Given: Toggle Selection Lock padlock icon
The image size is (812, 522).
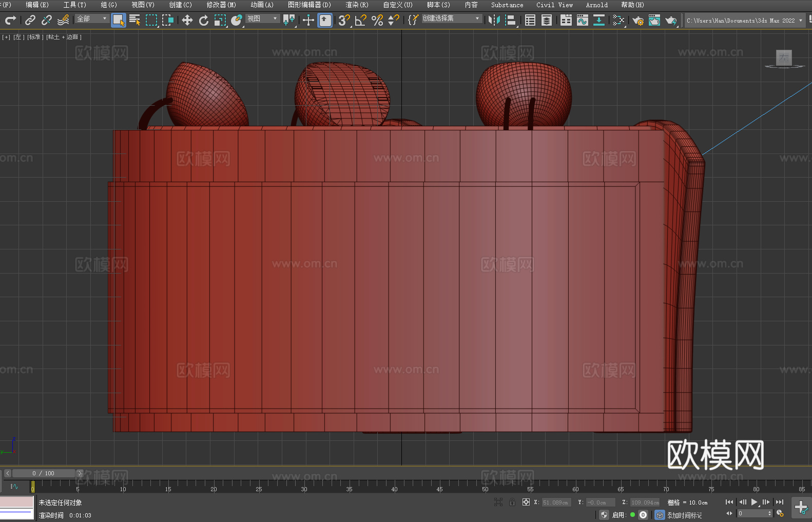Looking at the screenshot, I should click(512, 502).
